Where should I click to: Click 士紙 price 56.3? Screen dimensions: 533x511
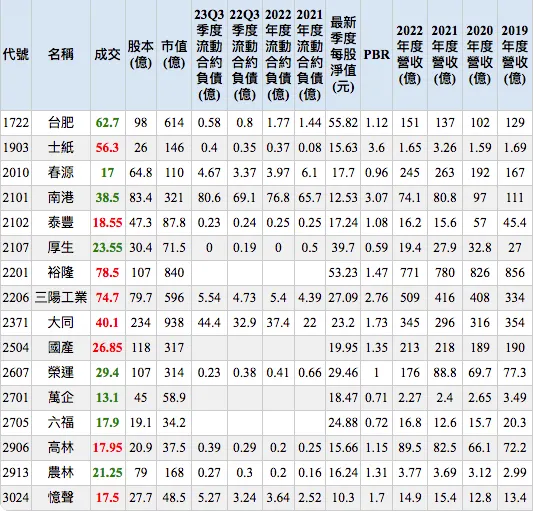[x=107, y=148]
